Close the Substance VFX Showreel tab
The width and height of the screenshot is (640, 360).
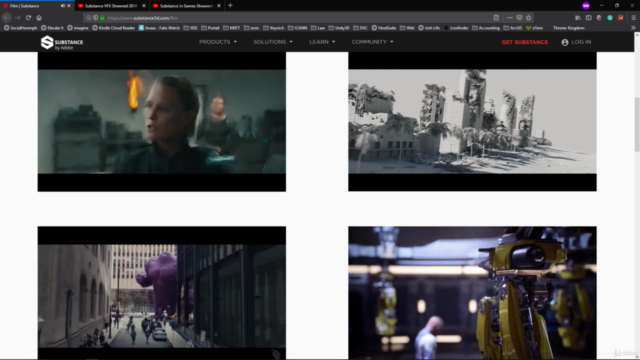tap(144, 6)
